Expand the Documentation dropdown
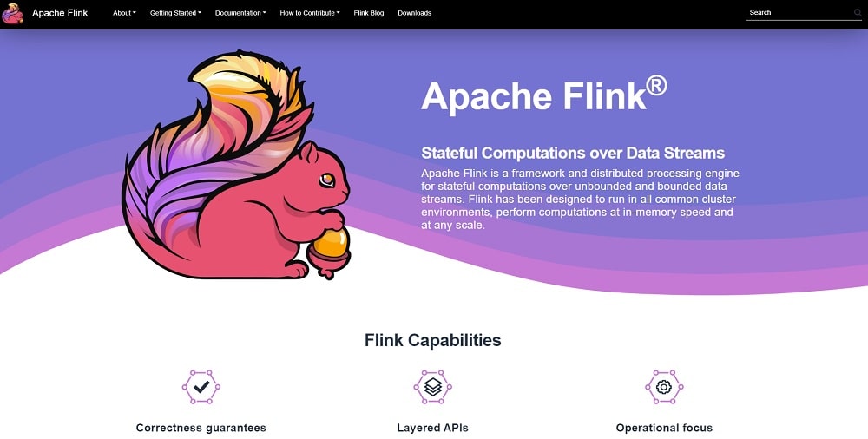Viewport: 868px width, 439px height. pos(240,13)
